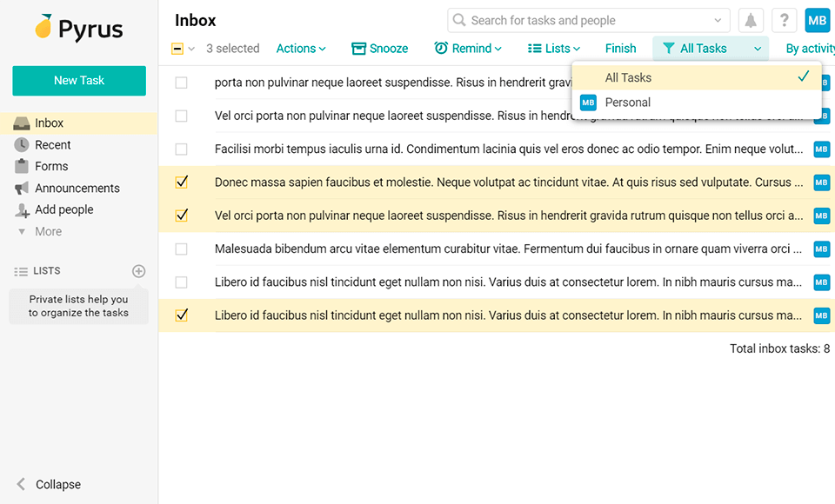Expand the Remind options

click(x=468, y=49)
